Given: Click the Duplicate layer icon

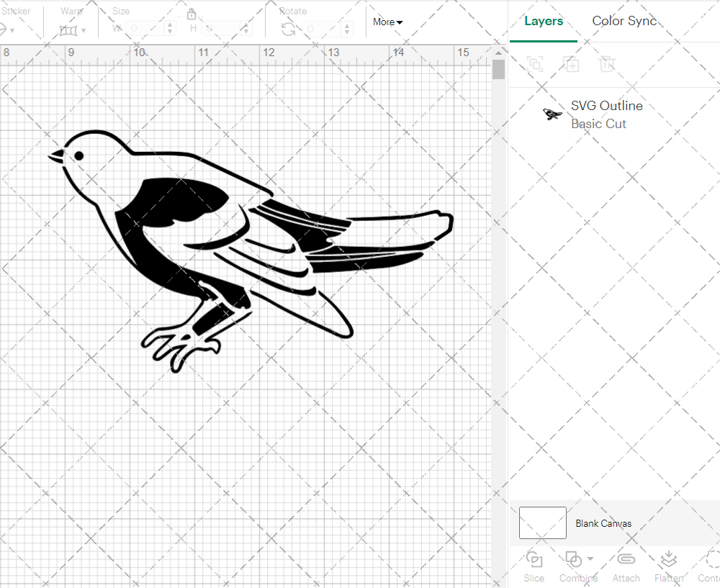Looking at the screenshot, I should click(572, 64).
